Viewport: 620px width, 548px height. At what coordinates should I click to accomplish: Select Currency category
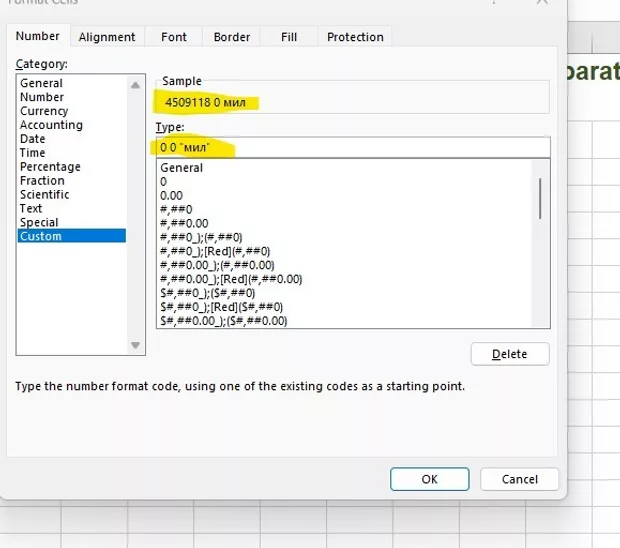click(x=44, y=111)
